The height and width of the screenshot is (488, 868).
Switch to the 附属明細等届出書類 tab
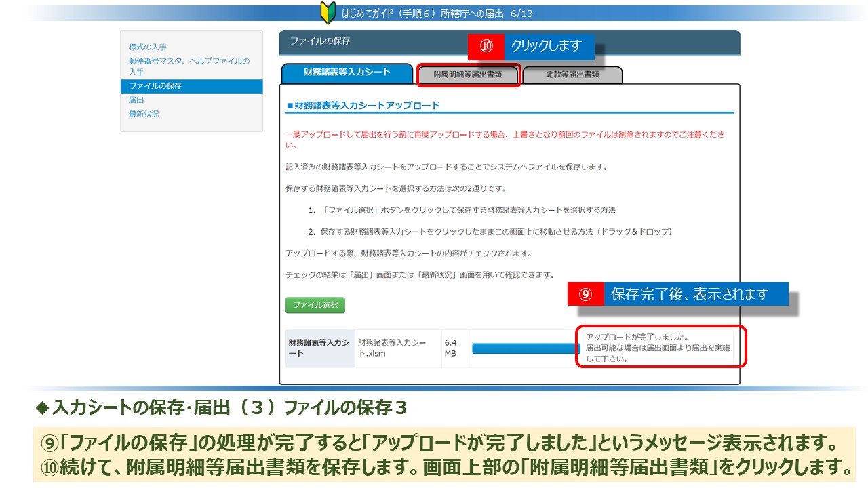point(468,75)
